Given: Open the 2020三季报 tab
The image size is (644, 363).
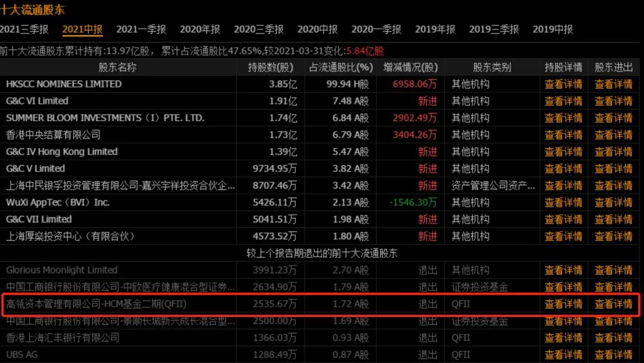Looking at the screenshot, I should click(x=259, y=30).
